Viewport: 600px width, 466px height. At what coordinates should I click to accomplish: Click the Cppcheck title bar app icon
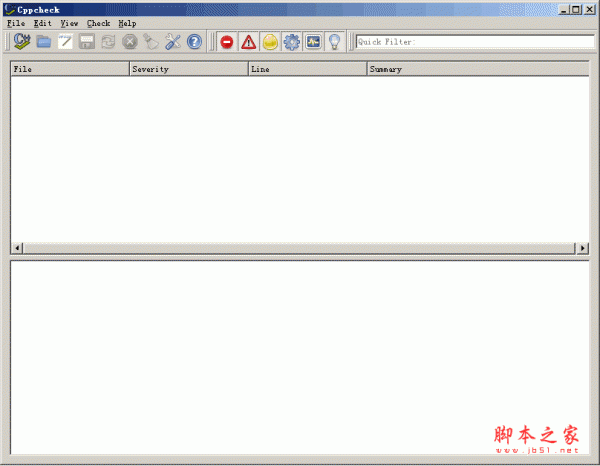(x=10, y=10)
